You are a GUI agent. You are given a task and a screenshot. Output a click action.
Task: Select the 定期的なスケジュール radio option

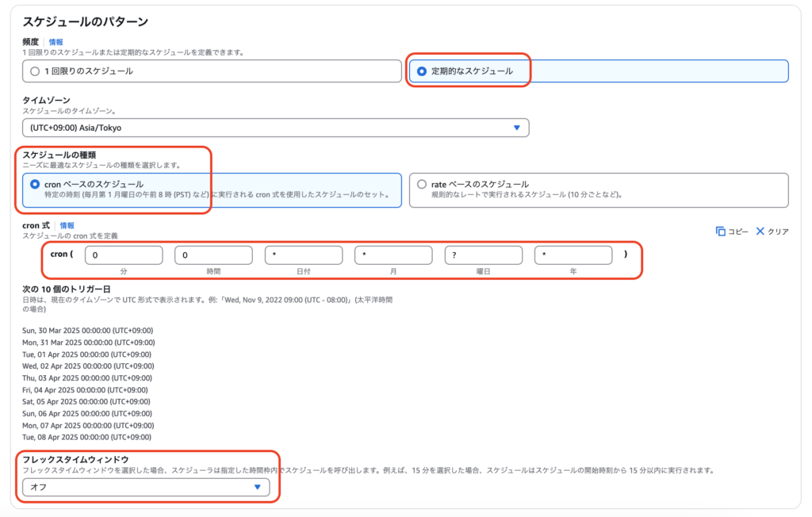(422, 71)
